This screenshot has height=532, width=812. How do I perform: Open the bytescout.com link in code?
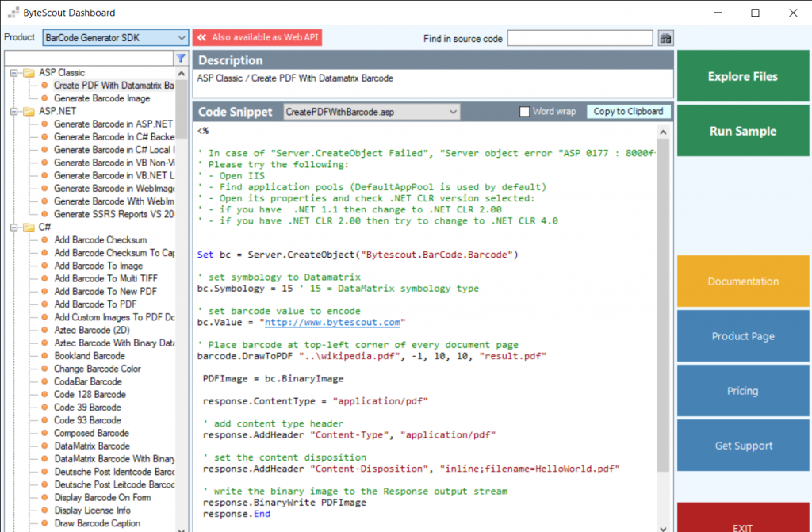point(332,322)
